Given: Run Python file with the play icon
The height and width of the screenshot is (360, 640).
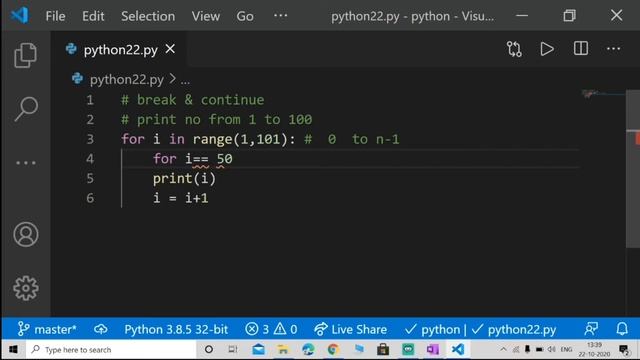Looking at the screenshot, I should [x=547, y=49].
